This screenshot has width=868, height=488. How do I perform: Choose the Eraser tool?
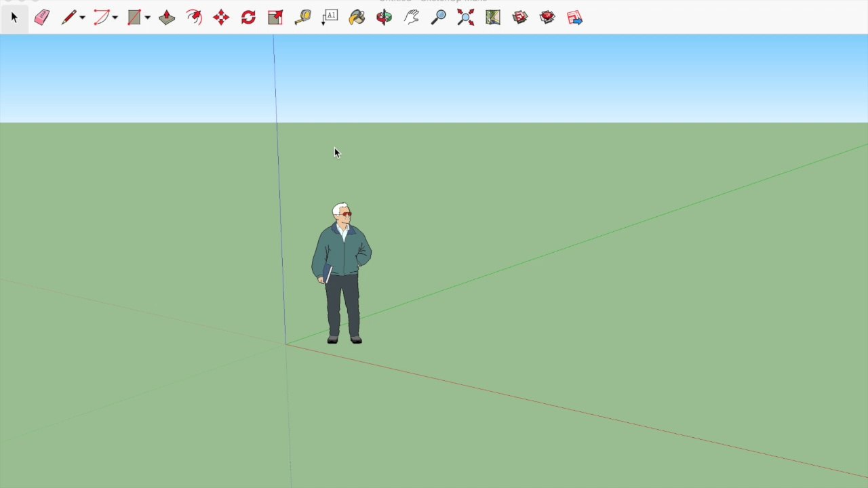coord(41,18)
